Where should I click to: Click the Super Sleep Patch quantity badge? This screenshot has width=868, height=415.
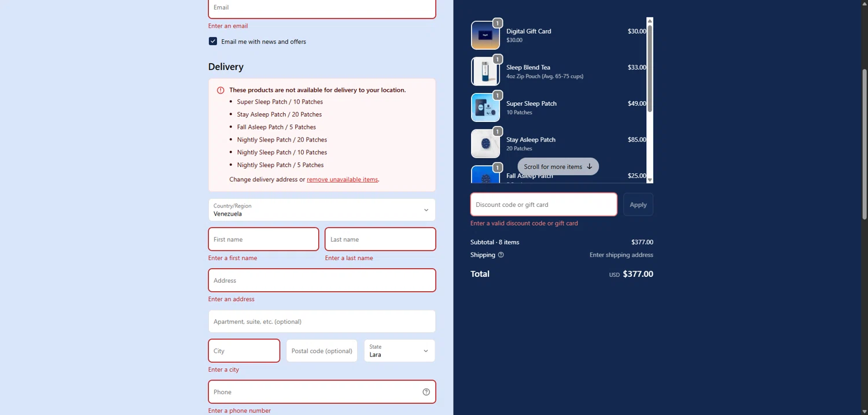[497, 95]
